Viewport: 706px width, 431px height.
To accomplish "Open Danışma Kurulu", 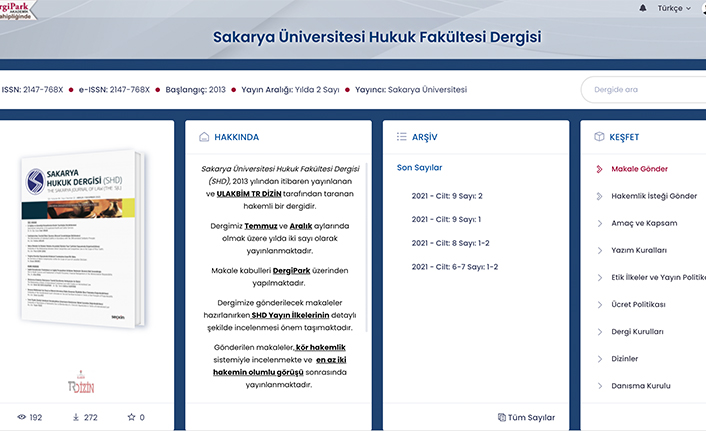I will pyautogui.click(x=641, y=386).
